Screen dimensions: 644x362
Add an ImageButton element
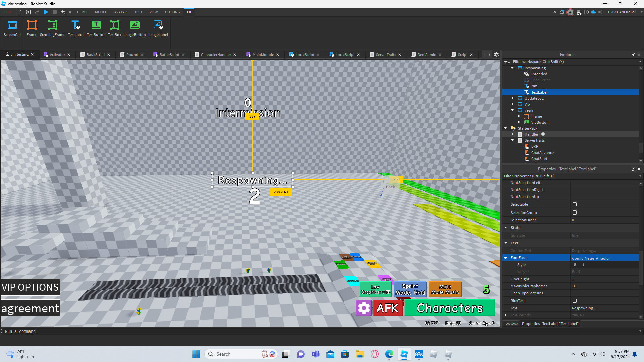click(x=135, y=28)
